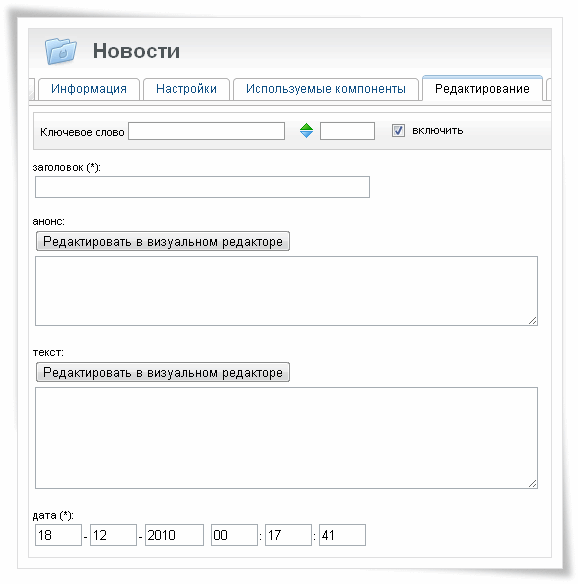The width and height of the screenshot is (578, 584).
Task: Click the текст textarea resize handle
Action: coord(533,483)
